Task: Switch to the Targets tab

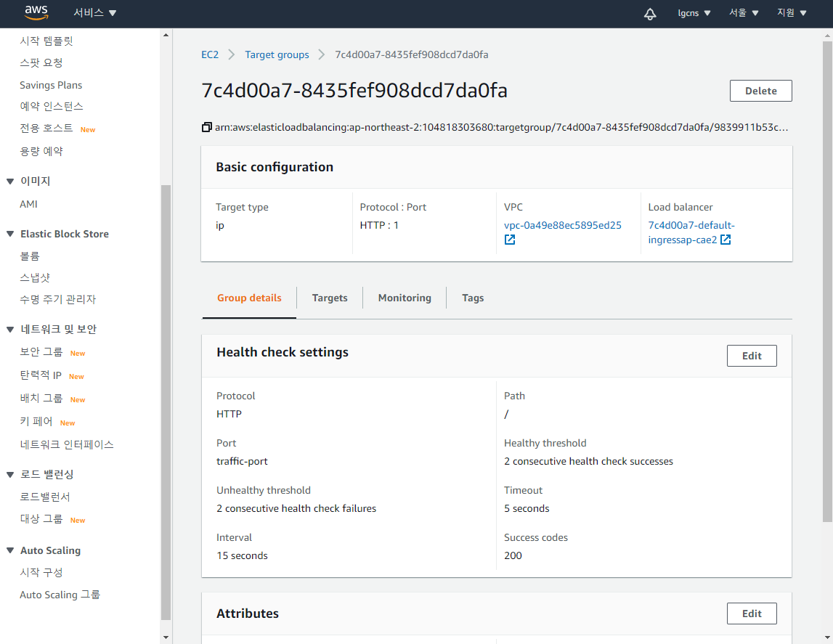Action: 330,298
